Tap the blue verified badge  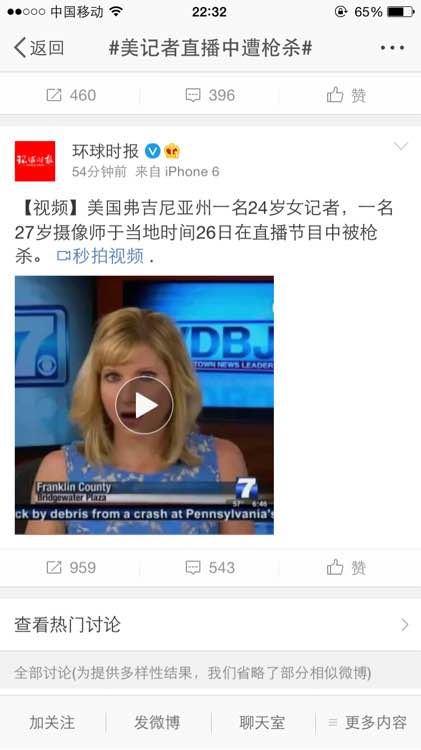click(x=153, y=151)
